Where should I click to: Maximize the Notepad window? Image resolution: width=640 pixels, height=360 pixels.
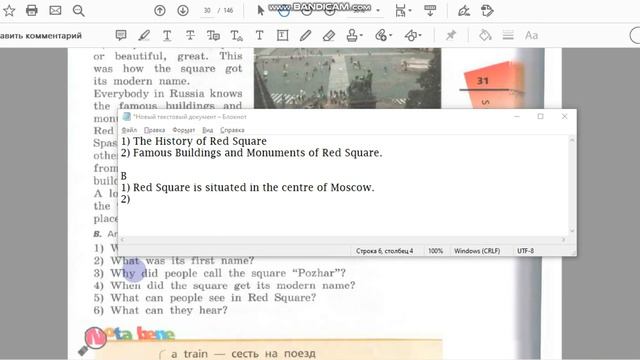540,116
